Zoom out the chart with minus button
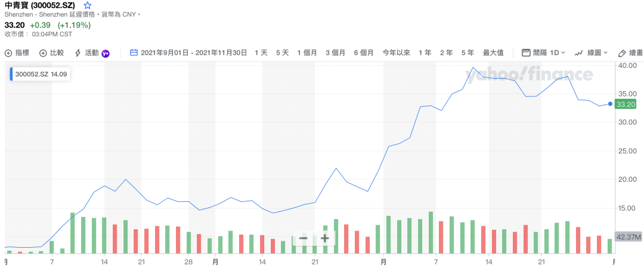Viewport: 644px width, 271px height. tap(303, 238)
